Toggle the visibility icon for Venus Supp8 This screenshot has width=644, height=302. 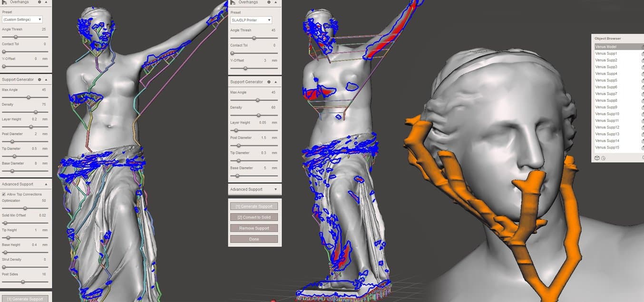(x=642, y=101)
